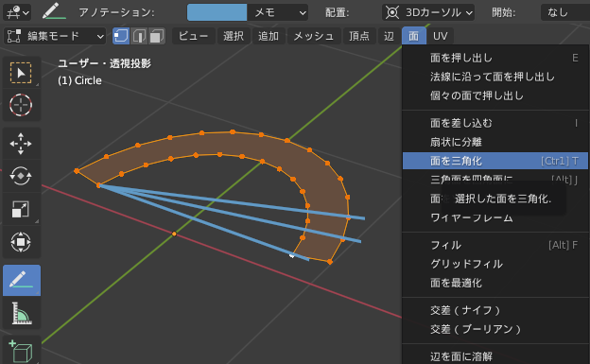Viewport: 590px width, 364px height.
Task: Open the 編集モード mode dropdown
Action: coord(55,36)
